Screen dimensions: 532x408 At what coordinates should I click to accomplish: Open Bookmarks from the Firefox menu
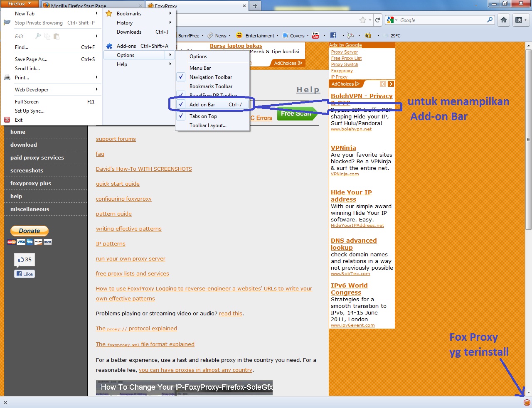pos(139,14)
